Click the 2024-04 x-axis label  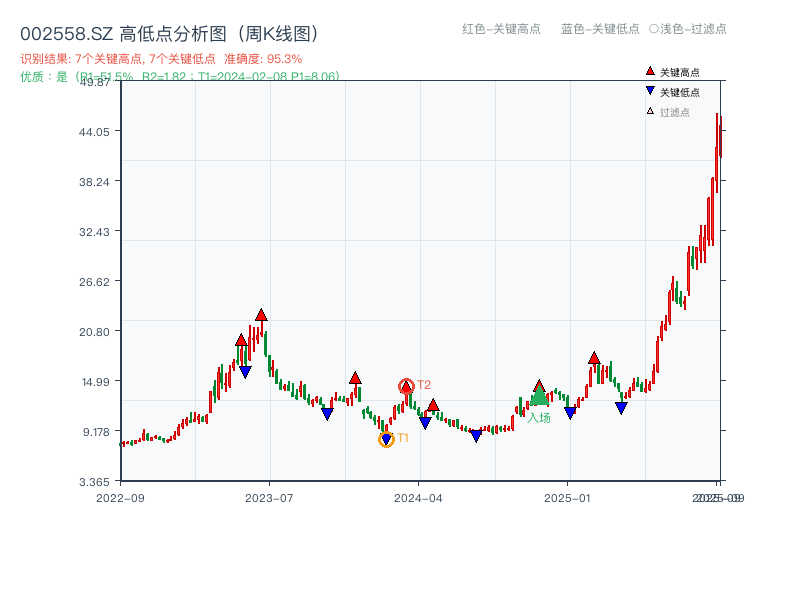pos(418,498)
